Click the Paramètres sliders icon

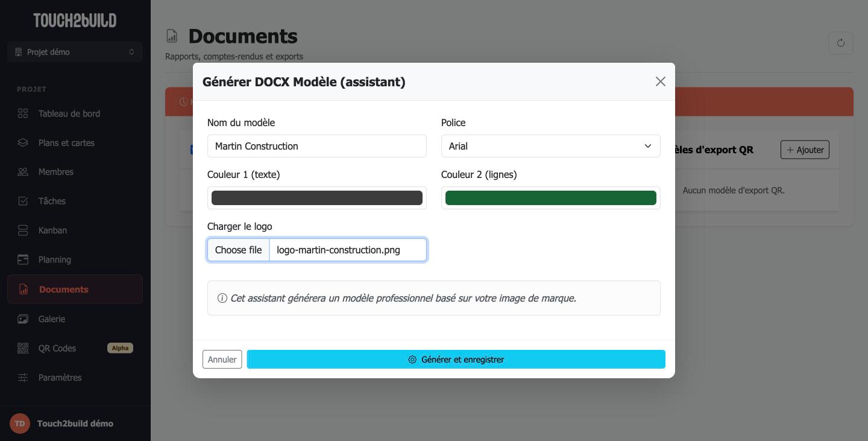23,378
